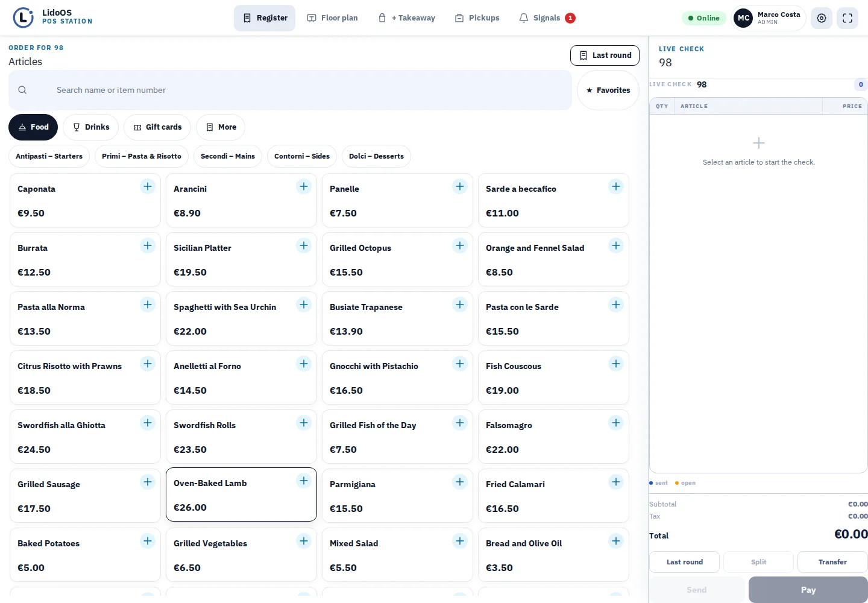The image size is (868, 603).
Task: Add Fish Couscous with plus icon
Action: (616, 364)
